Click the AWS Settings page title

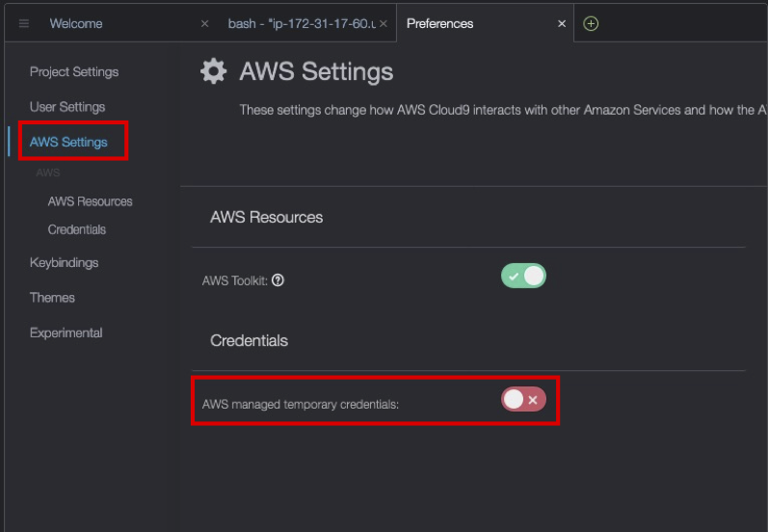point(316,71)
